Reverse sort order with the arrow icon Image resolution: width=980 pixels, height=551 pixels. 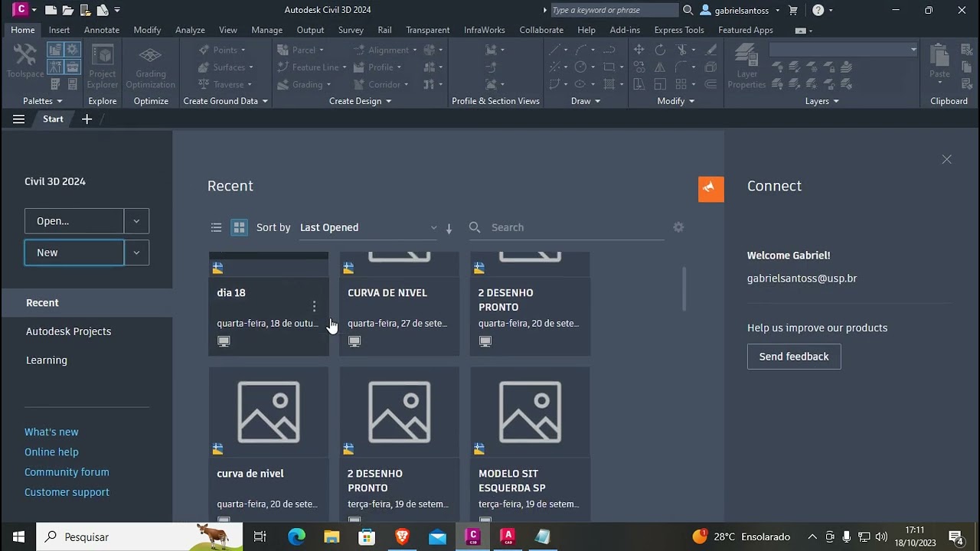[449, 228]
